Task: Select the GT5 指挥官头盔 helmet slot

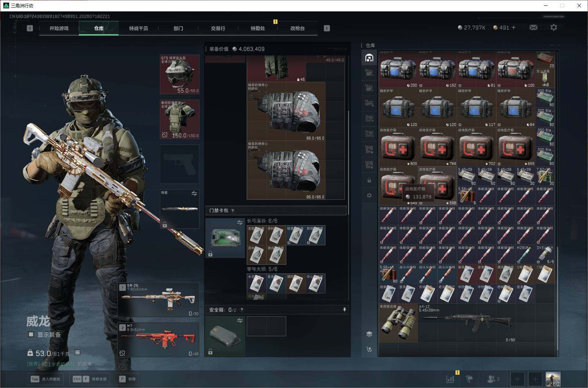Action: click(x=179, y=75)
